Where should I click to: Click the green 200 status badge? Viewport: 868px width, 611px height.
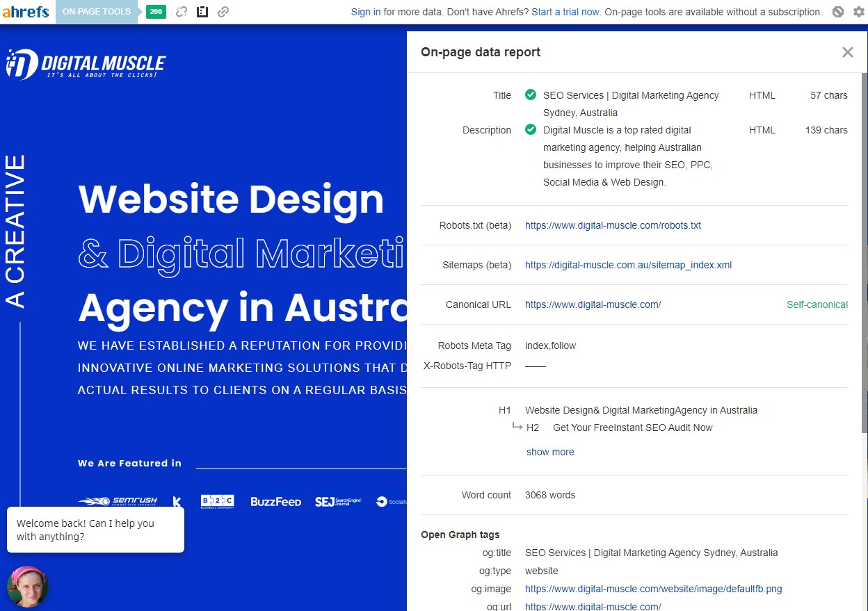click(156, 12)
